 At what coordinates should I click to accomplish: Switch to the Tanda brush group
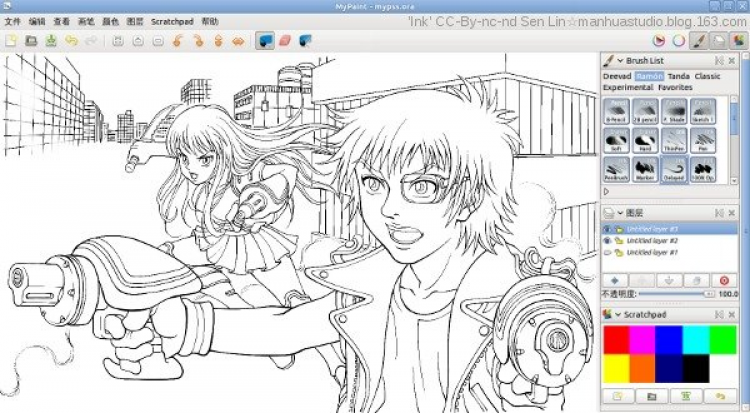pyautogui.click(x=679, y=76)
